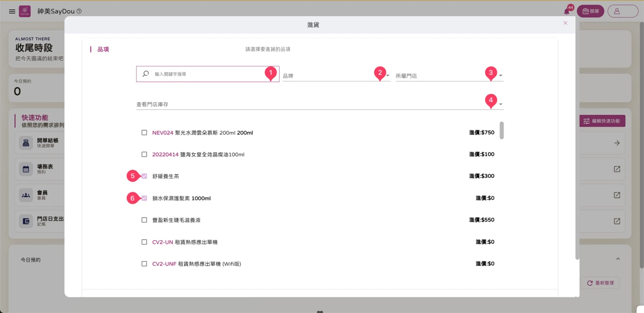The width and height of the screenshot is (644, 313).
Task: Click the 場務表 calendar icon
Action: (x=26, y=169)
